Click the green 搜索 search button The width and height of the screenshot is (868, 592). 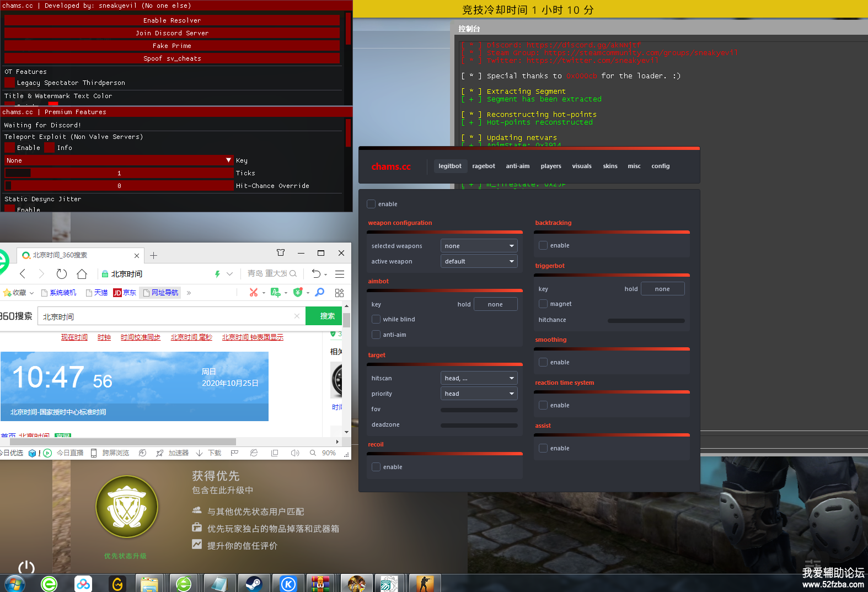coord(327,316)
